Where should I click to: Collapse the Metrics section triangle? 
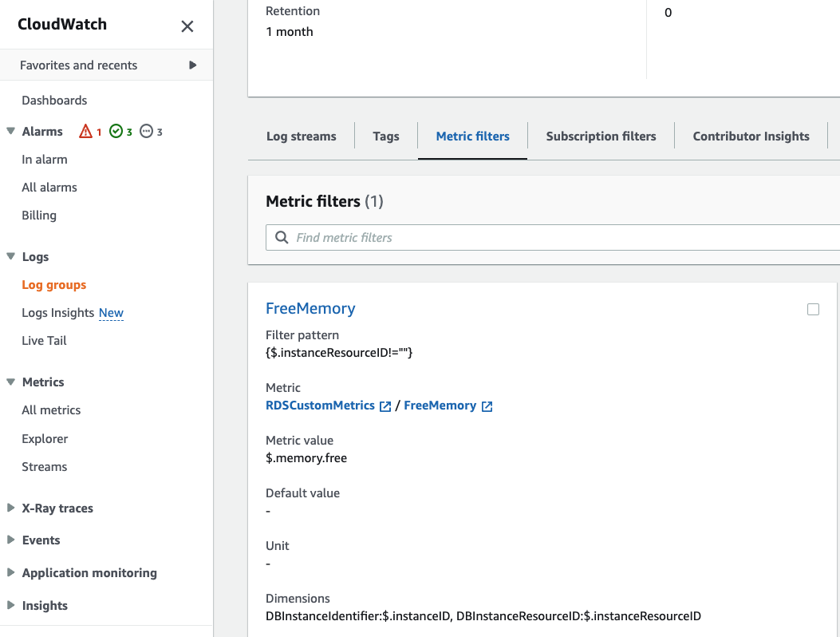[10, 382]
